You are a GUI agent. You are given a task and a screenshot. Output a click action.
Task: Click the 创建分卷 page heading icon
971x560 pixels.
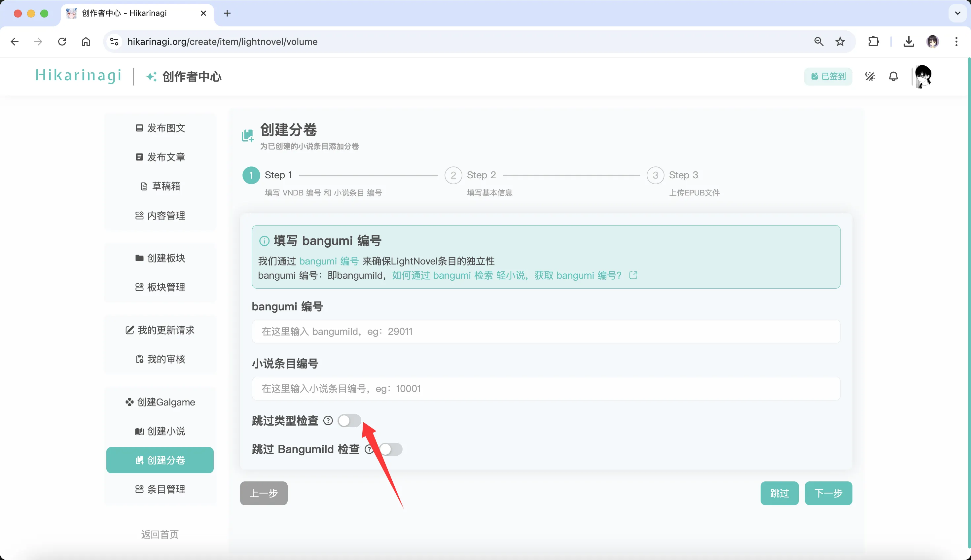click(247, 136)
